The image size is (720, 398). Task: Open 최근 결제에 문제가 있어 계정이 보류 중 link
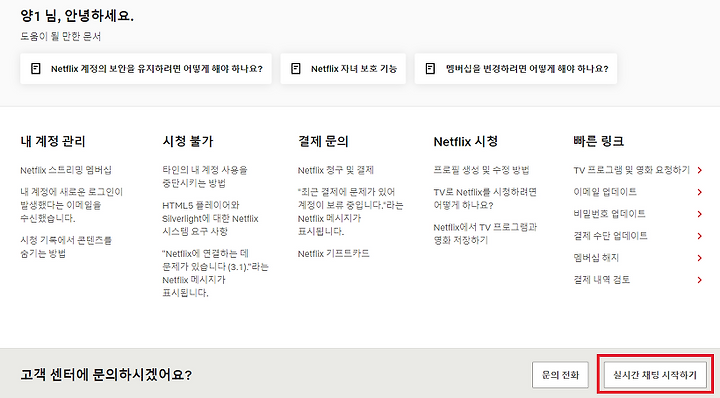(x=350, y=212)
